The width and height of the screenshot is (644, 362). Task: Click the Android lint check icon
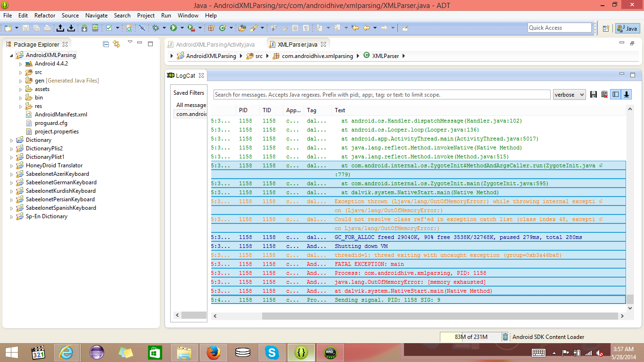point(109,28)
